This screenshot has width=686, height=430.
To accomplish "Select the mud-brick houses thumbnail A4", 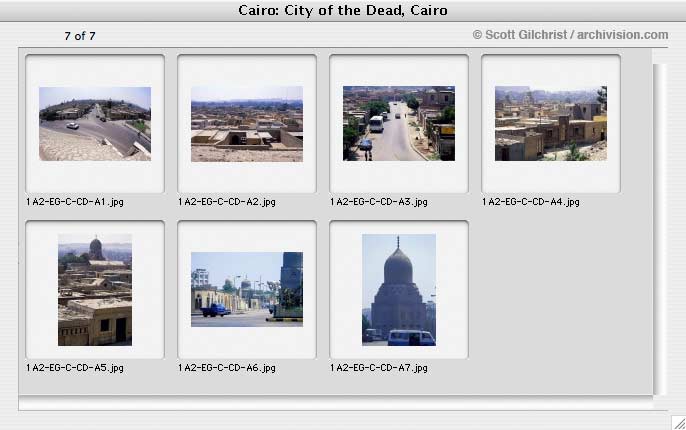I will tap(551, 123).
